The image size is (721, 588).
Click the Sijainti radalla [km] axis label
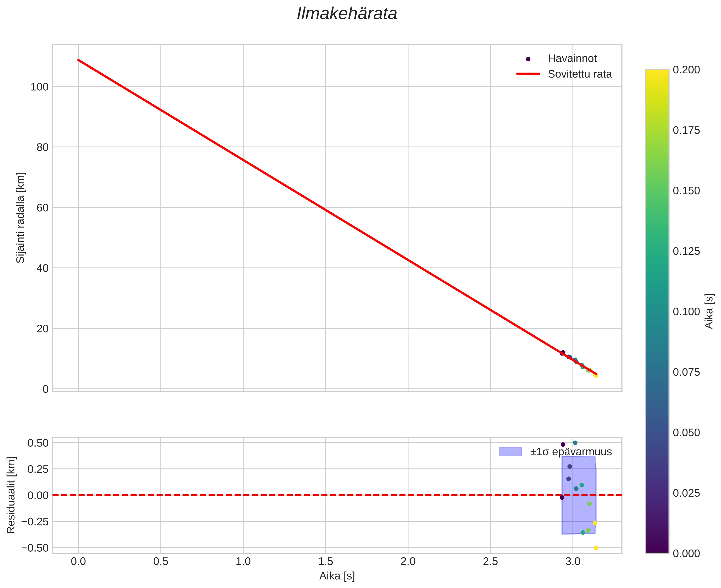coord(20,218)
